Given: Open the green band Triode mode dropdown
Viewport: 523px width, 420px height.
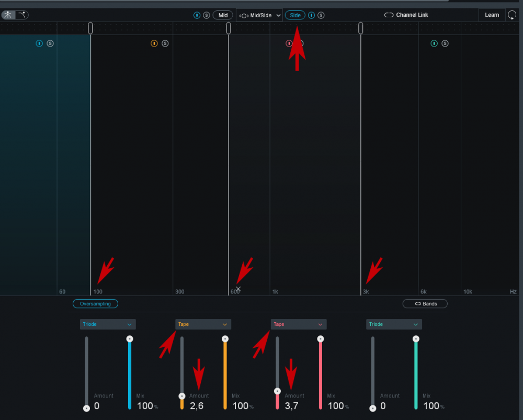Looking at the screenshot, I should [394, 324].
